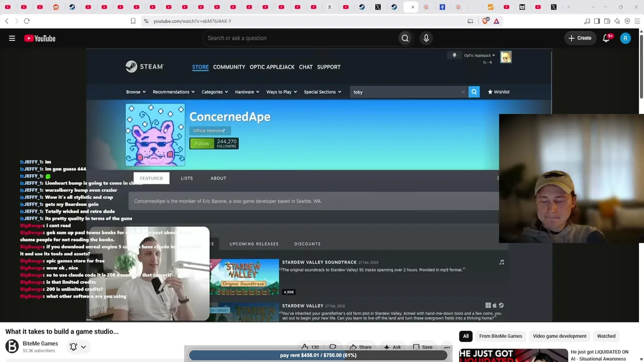
Task: Click the Steam notification bell
Action: [454, 55]
